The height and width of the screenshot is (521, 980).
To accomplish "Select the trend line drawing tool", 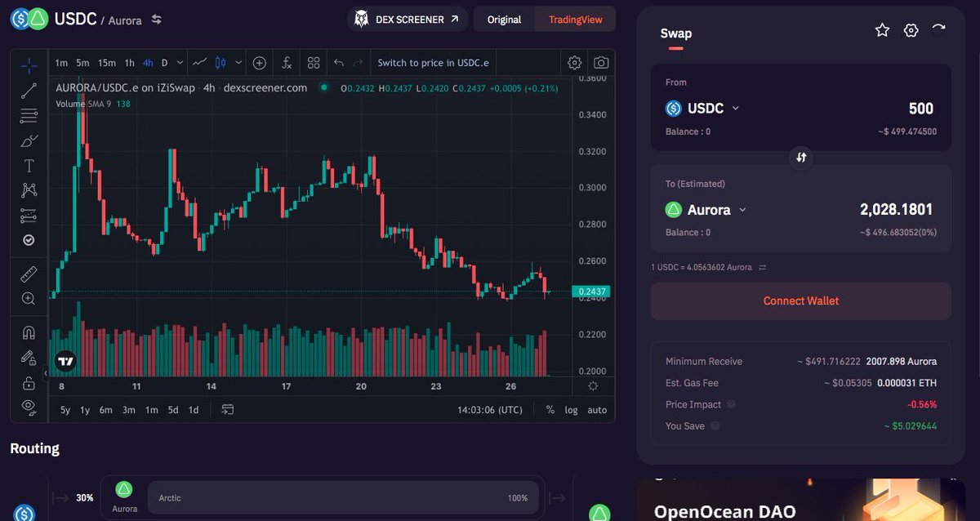I will pos(28,90).
